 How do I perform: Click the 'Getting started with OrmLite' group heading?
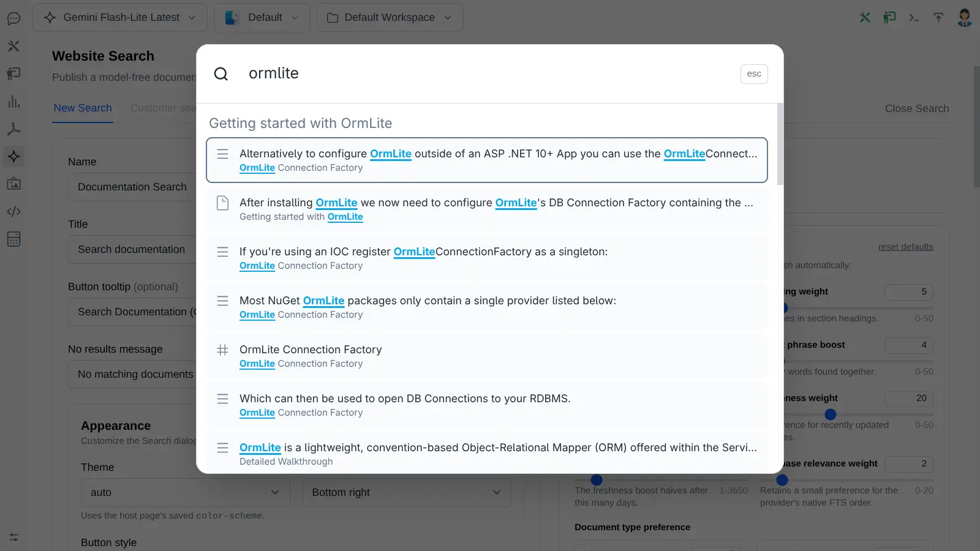[x=300, y=123]
